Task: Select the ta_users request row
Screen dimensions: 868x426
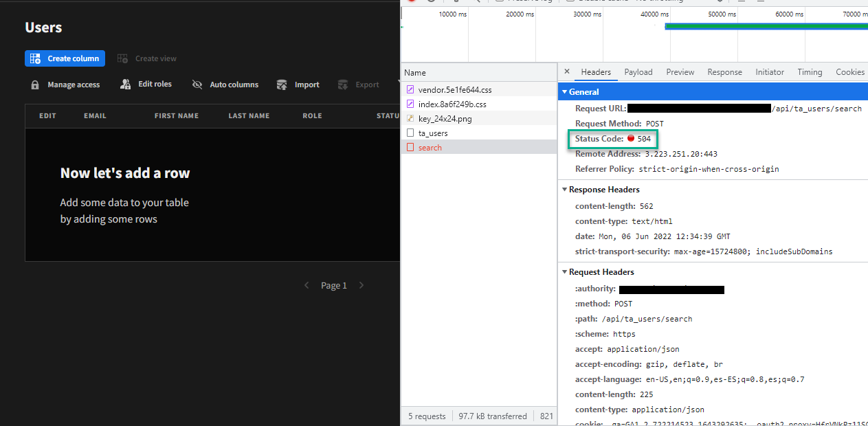Action: pyautogui.click(x=479, y=133)
